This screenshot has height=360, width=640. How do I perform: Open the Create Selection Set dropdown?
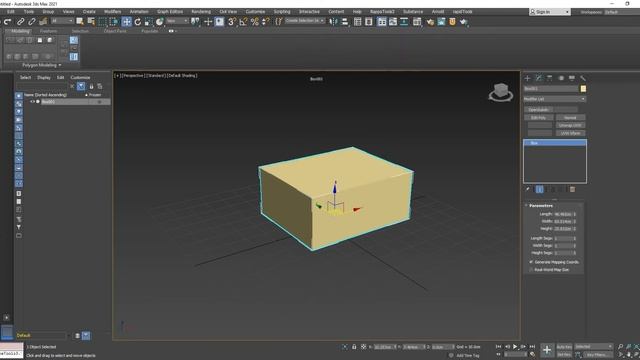[304, 20]
